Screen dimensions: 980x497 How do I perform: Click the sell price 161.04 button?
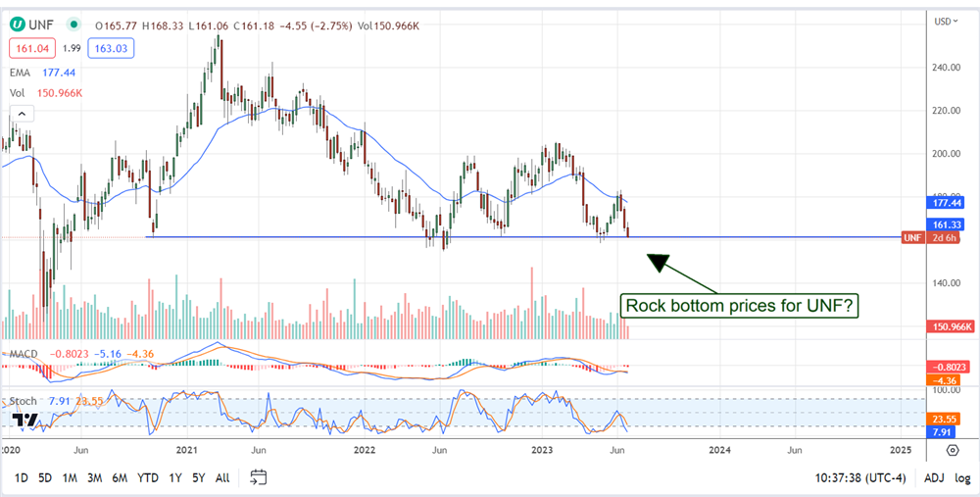point(32,47)
